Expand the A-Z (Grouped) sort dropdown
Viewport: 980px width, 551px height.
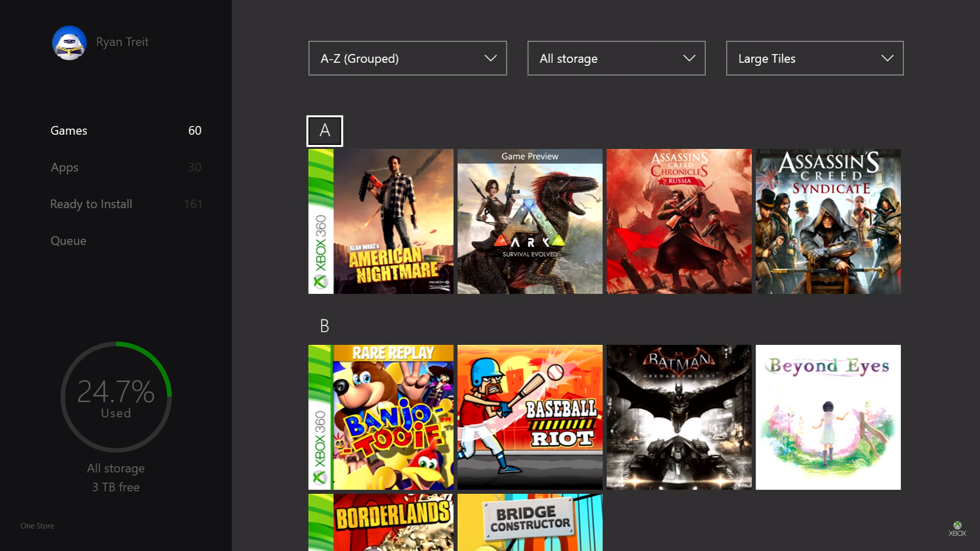point(407,58)
